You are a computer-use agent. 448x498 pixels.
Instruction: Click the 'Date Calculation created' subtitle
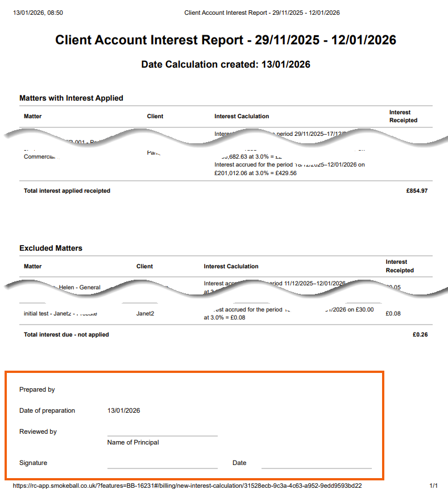click(x=226, y=64)
